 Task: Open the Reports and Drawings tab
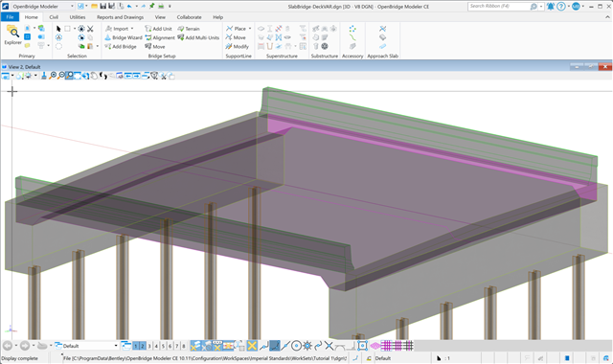120,17
